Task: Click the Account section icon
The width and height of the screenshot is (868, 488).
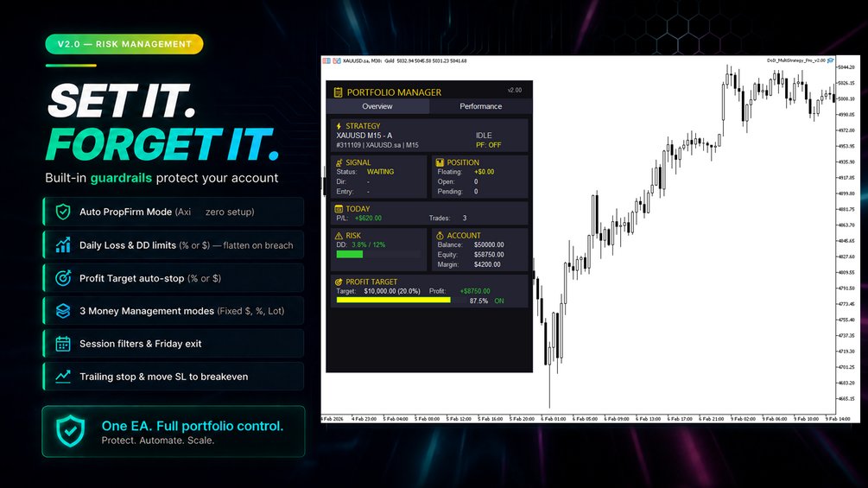Action: [440, 236]
